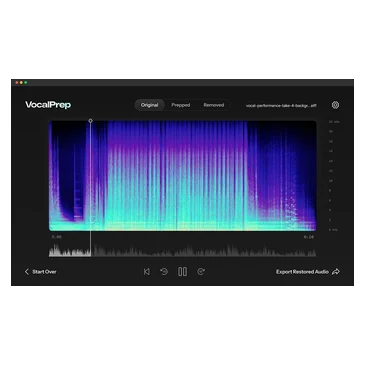This screenshot has width=365, height=365.
Task: Click the loaded audio file name
Action: click(x=281, y=105)
